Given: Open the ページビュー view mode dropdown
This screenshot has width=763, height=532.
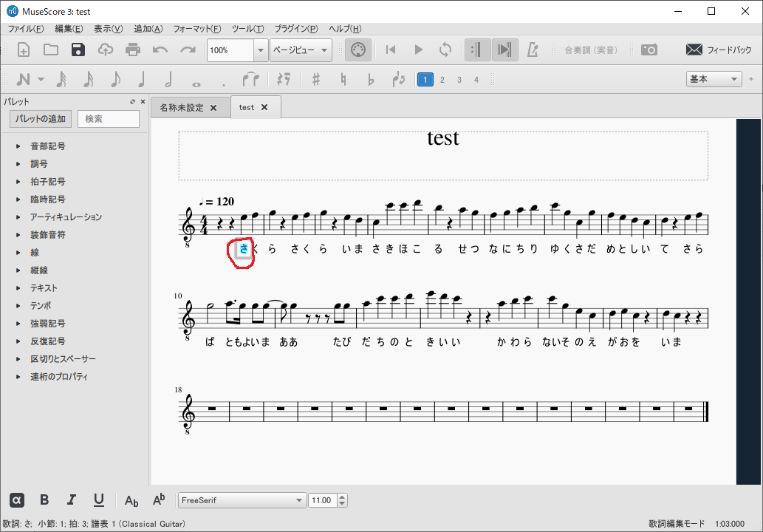Looking at the screenshot, I should [x=301, y=50].
